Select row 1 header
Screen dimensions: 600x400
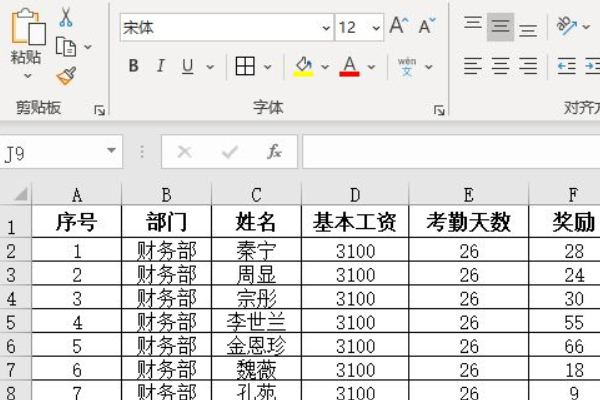click(x=15, y=222)
